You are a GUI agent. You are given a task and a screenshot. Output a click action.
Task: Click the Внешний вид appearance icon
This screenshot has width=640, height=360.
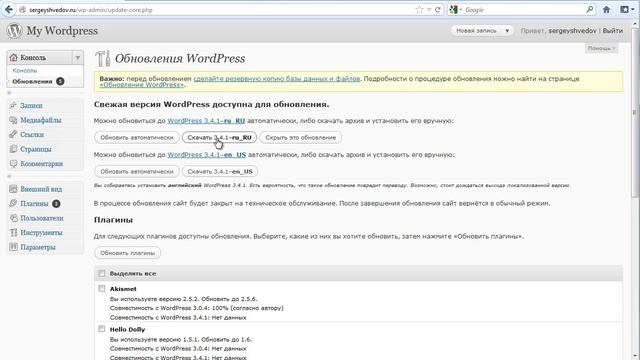[x=13, y=189]
